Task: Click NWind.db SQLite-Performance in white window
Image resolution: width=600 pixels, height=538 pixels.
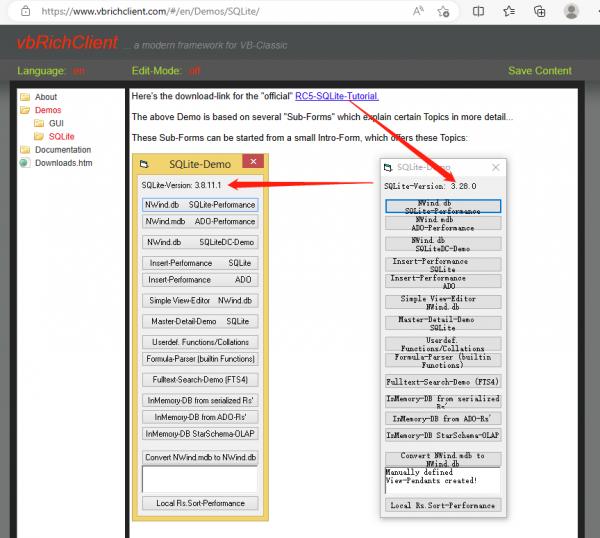Action: (443, 206)
